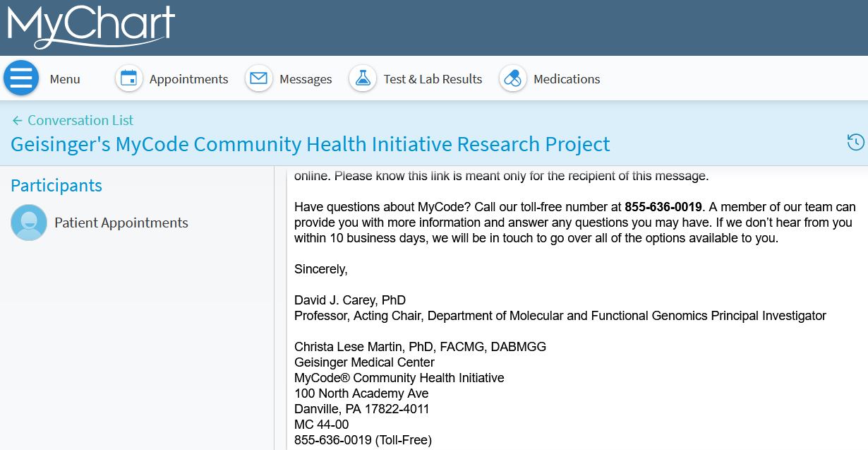
Task: Click the Patient Appointments avatar icon
Action: [29, 223]
